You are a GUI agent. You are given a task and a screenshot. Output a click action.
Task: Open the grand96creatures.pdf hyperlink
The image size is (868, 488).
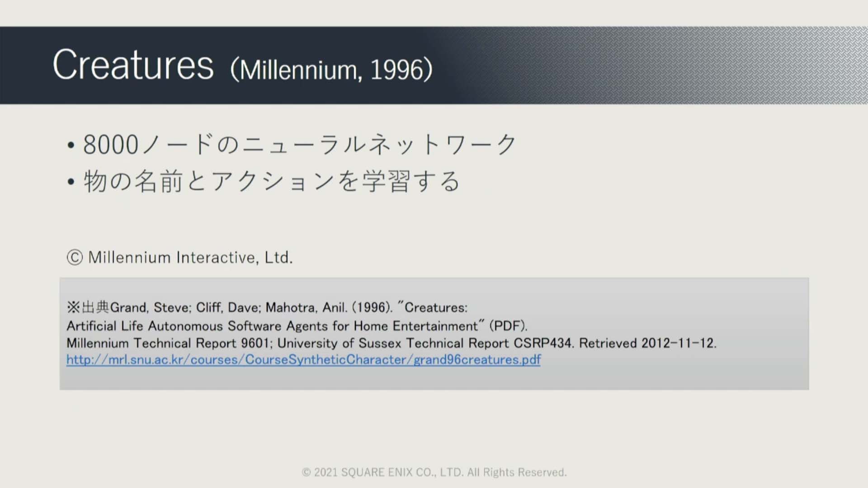[x=303, y=360]
